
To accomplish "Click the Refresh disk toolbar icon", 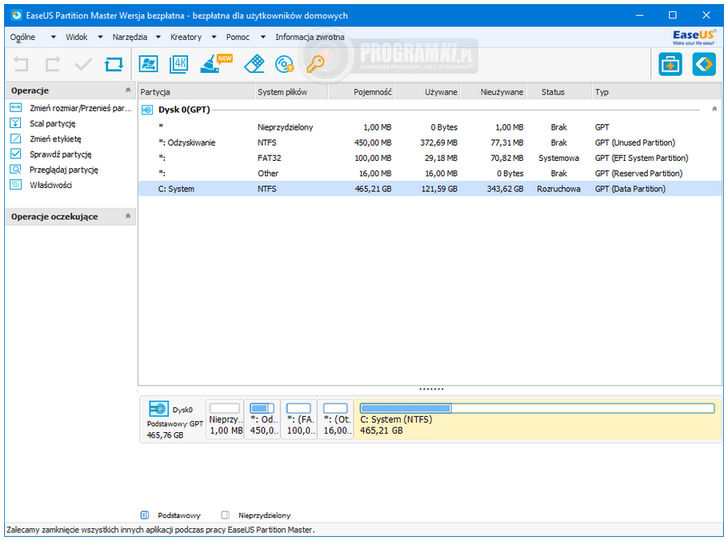I will tap(114, 64).
